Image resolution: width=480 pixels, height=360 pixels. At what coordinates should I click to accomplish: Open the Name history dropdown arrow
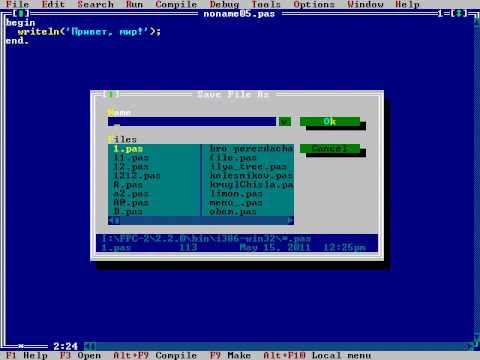[x=285, y=122]
